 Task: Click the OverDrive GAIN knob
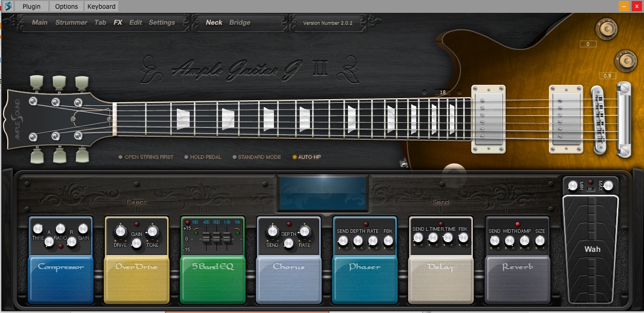pyautogui.click(x=137, y=244)
